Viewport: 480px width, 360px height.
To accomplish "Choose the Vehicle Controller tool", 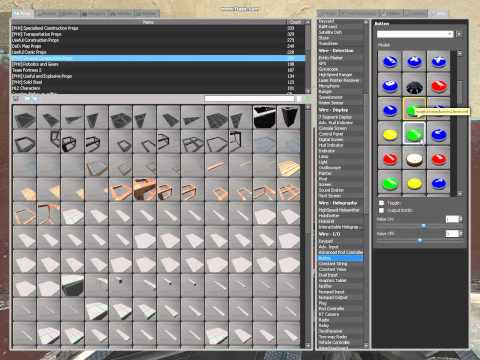I will coord(339,342).
